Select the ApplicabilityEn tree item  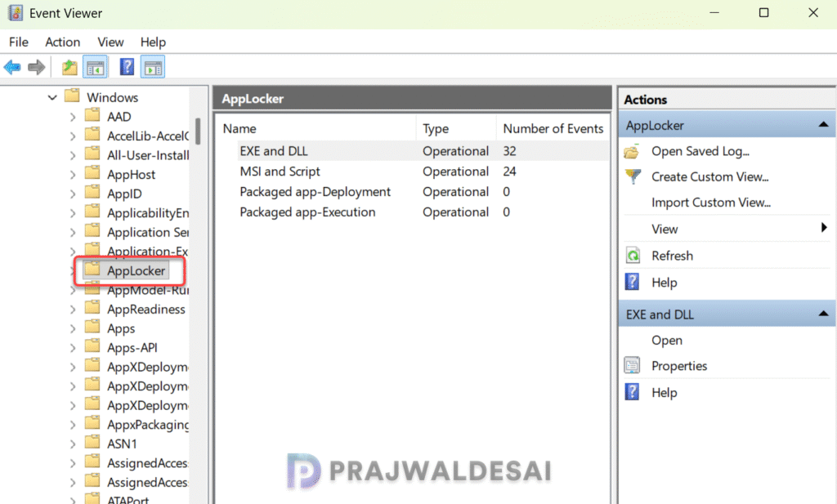click(148, 213)
